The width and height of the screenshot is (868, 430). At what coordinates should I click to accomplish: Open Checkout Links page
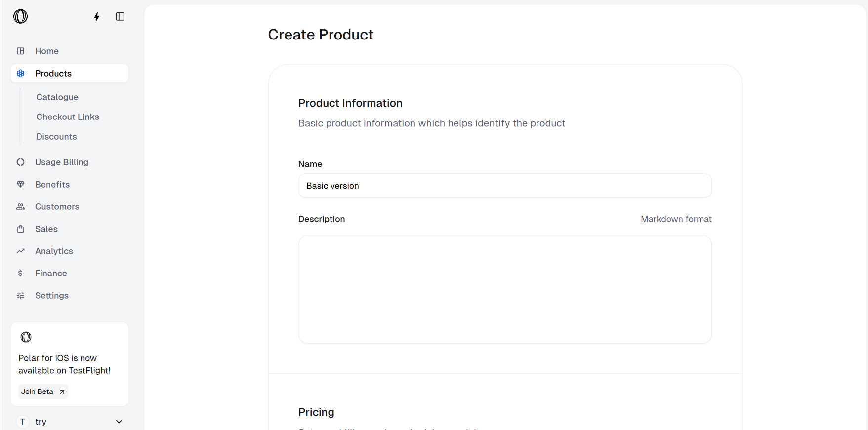coord(68,117)
